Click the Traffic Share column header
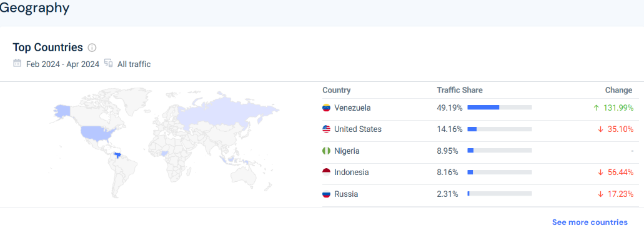Image resolution: width=644 pixels, height=230 pixels. click(x=460, y=91)
